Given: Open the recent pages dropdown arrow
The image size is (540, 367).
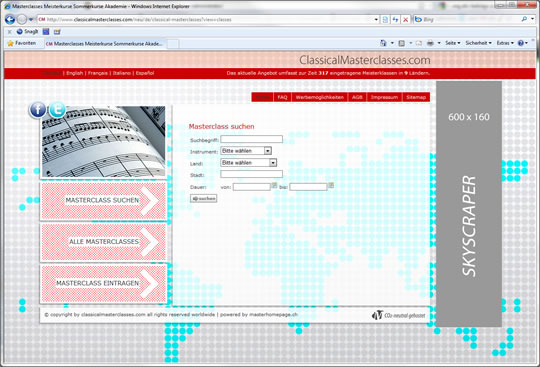Looking at the screenshot, I should [x=31, y=20].
